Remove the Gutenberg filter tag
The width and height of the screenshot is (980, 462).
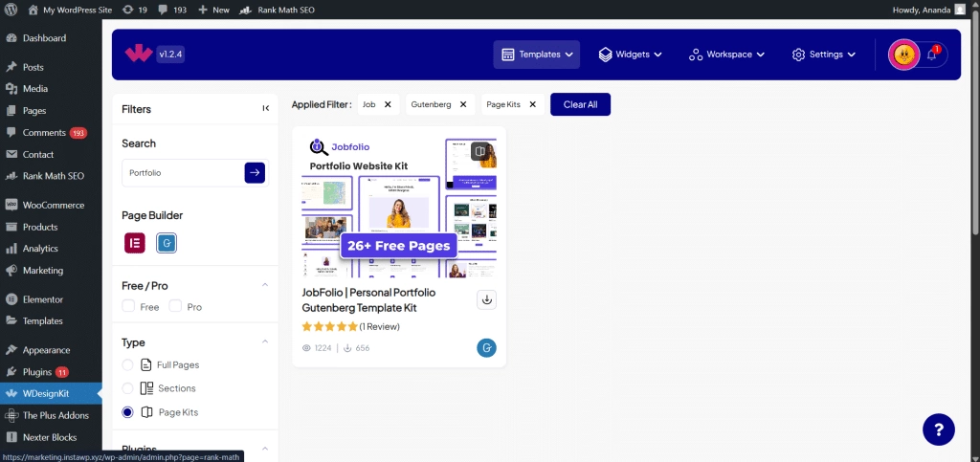pos(463,104)
